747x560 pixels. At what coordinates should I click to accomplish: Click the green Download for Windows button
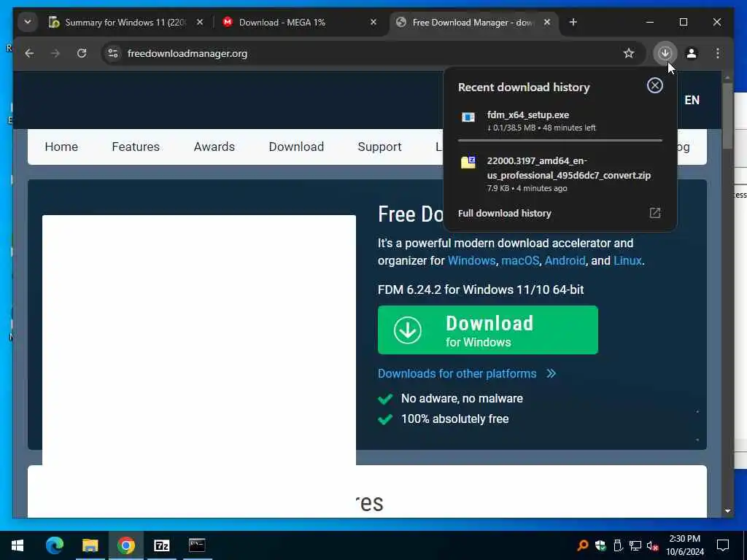[488, 330]
